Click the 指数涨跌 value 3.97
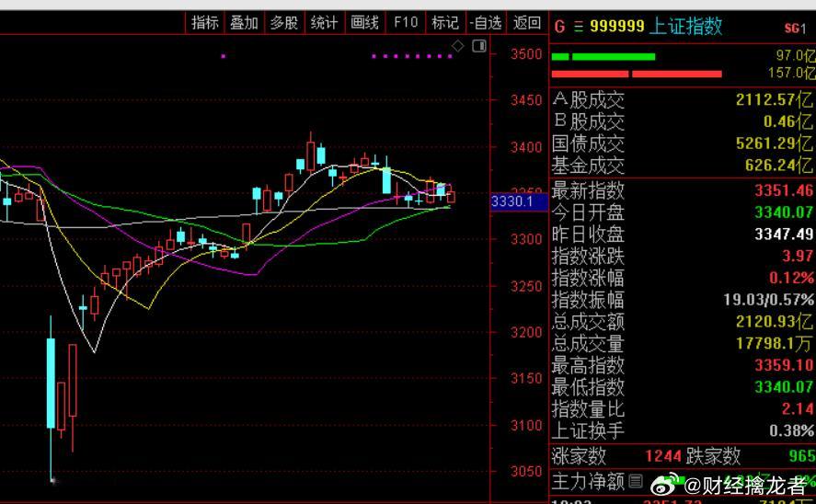 tap(798, 256)
